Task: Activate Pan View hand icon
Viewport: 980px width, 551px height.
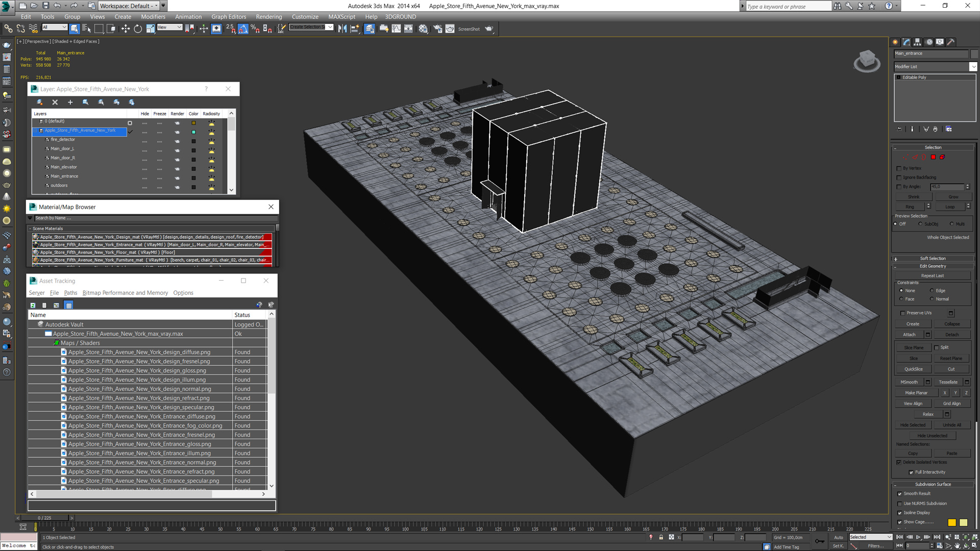Action: (958, 546)
